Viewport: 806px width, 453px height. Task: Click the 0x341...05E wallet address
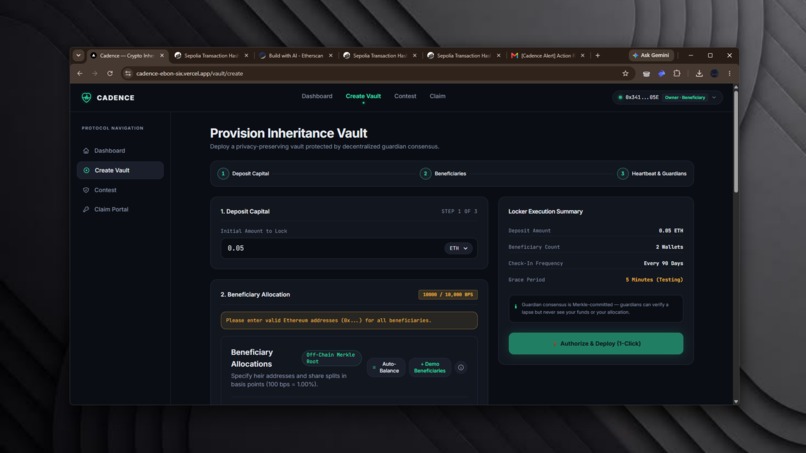click(x=642, y=97)
